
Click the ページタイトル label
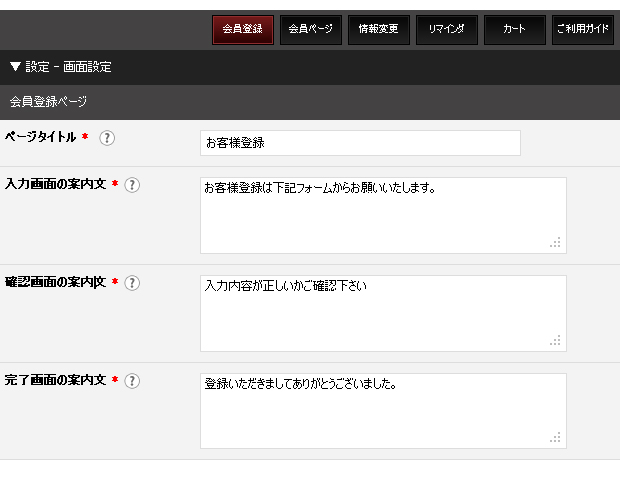point(40,137)
